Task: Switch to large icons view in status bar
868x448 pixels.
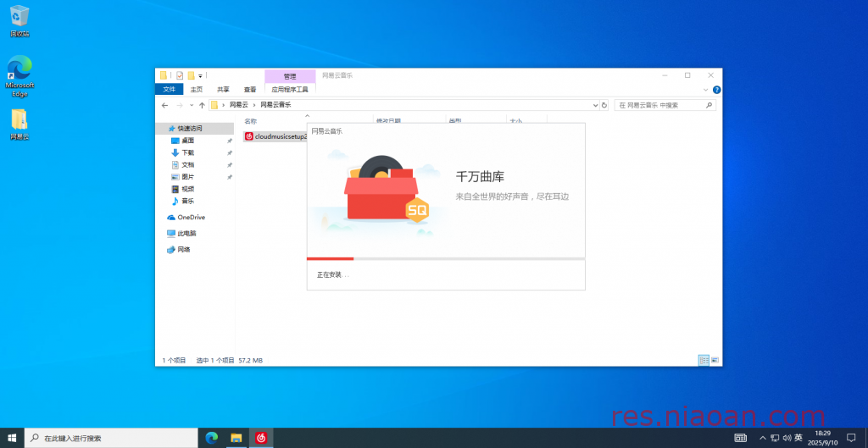Action: 715,360
